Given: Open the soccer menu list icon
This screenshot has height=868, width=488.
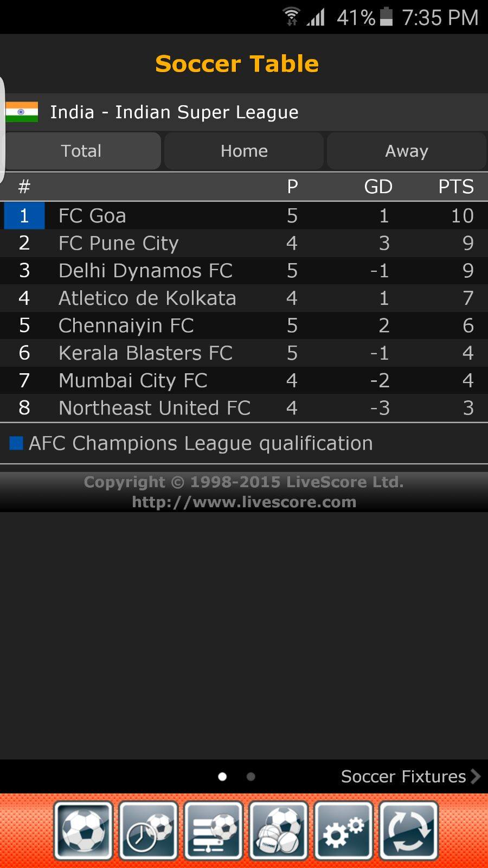Looking at the screenshot, I should click(214, 831).
